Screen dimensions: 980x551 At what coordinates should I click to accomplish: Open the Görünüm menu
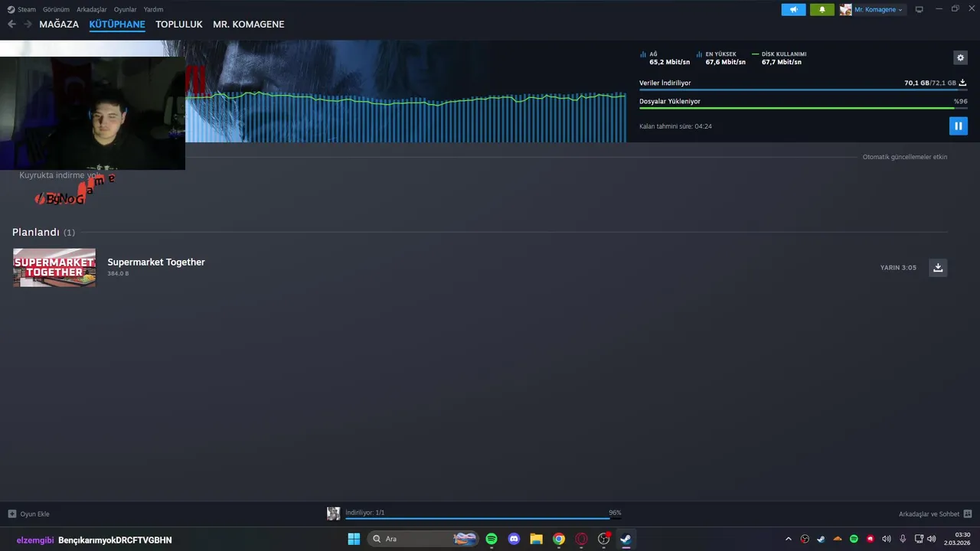coord(56,9)
